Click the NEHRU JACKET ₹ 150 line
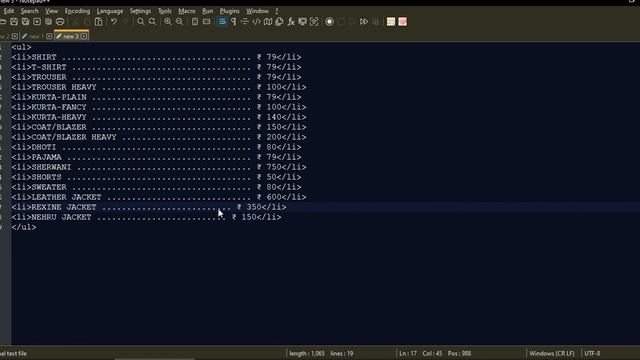The height and width of the screenshot is (360, 640). click(147, 217)
